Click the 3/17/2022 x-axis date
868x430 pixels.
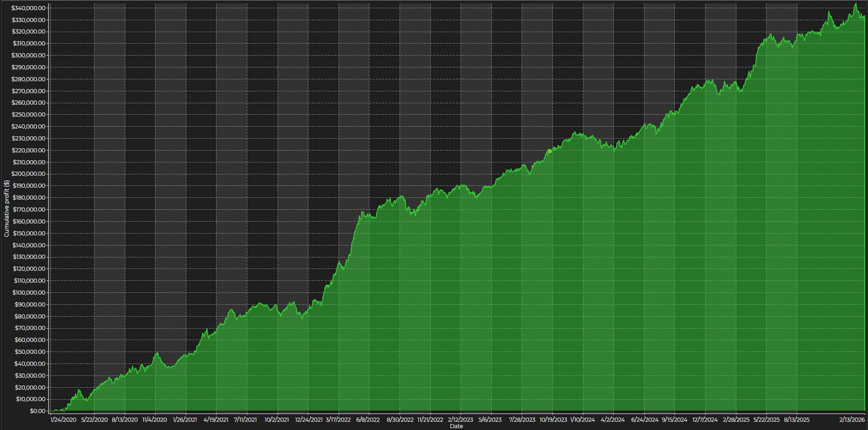(x=339, y=419)
